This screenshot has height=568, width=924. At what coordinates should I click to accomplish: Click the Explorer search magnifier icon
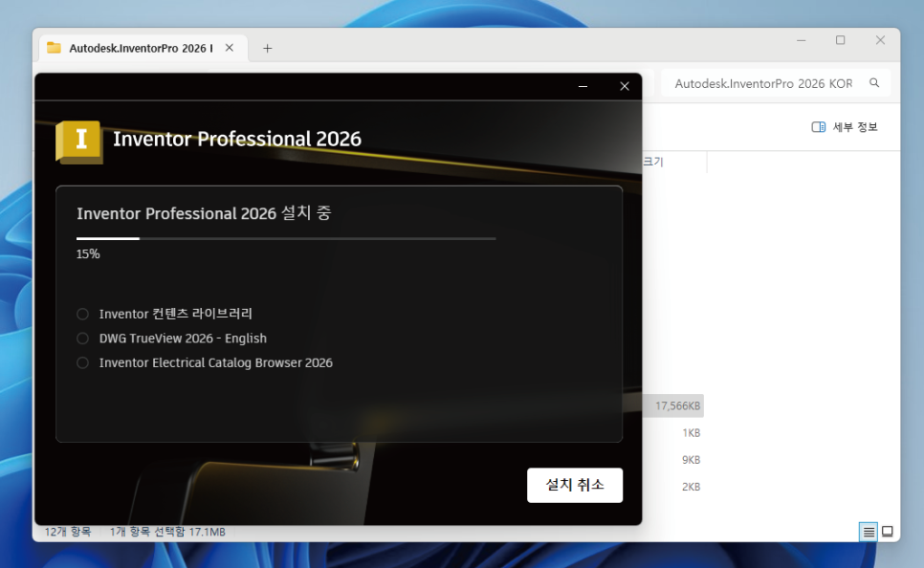pos(874,83)
